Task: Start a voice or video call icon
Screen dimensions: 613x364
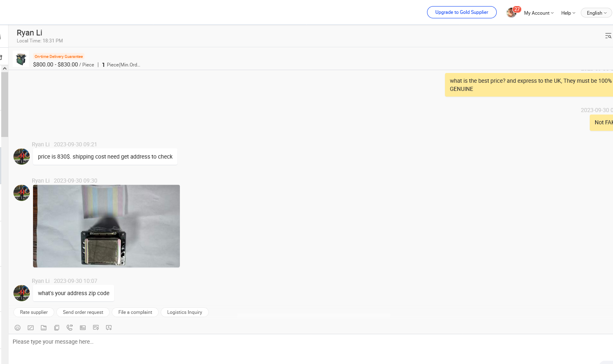Action: pyautogui.click(x=70, y=328)
